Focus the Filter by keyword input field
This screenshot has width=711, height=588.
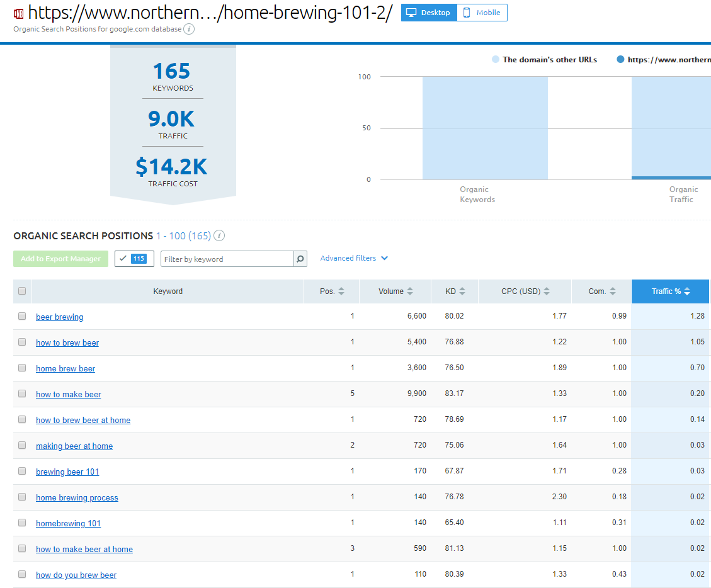227,259
